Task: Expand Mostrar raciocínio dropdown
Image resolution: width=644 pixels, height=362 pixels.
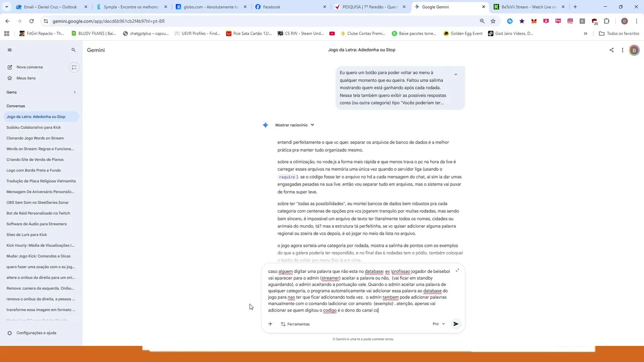Action: (x=295, y=125)
